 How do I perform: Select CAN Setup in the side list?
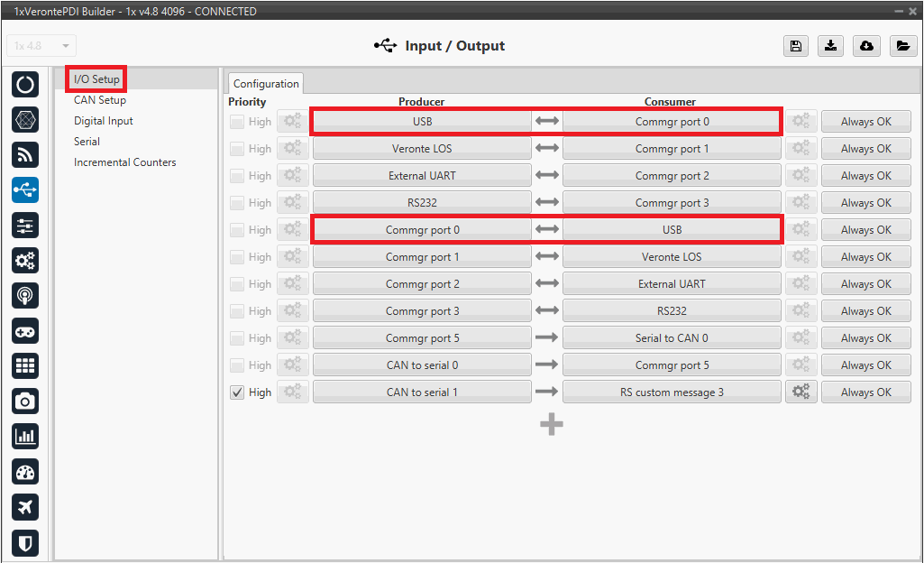point(100,100)
